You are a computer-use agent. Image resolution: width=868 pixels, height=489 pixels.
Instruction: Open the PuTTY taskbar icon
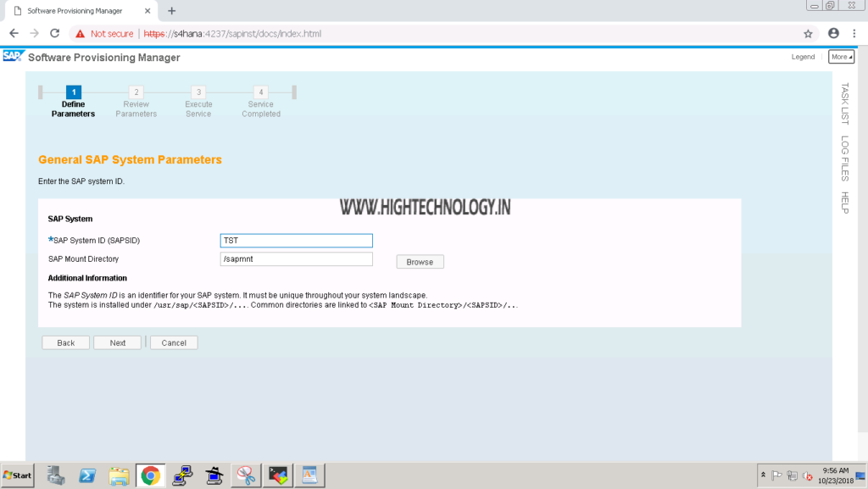[182, 475]
